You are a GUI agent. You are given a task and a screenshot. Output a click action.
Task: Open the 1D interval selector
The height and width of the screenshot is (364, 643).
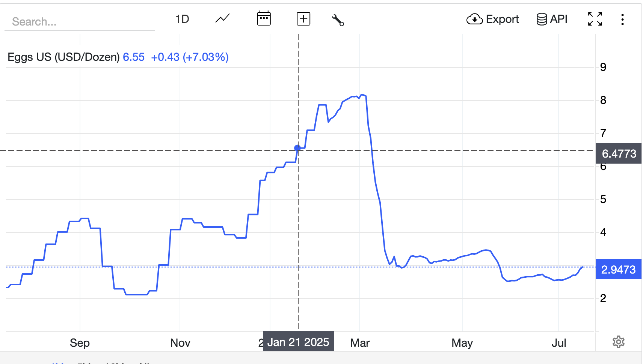point(182,19)
